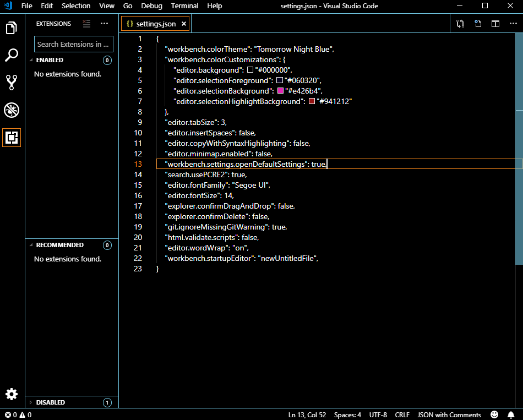Select the Extensions icon in activity bar
This screenshot has height=420, width=523.
[12, 138]
